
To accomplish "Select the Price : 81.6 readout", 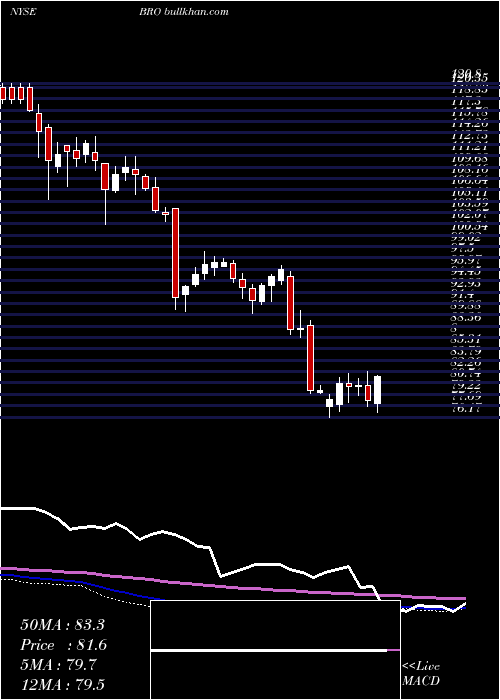I will (x=63, y=645).
